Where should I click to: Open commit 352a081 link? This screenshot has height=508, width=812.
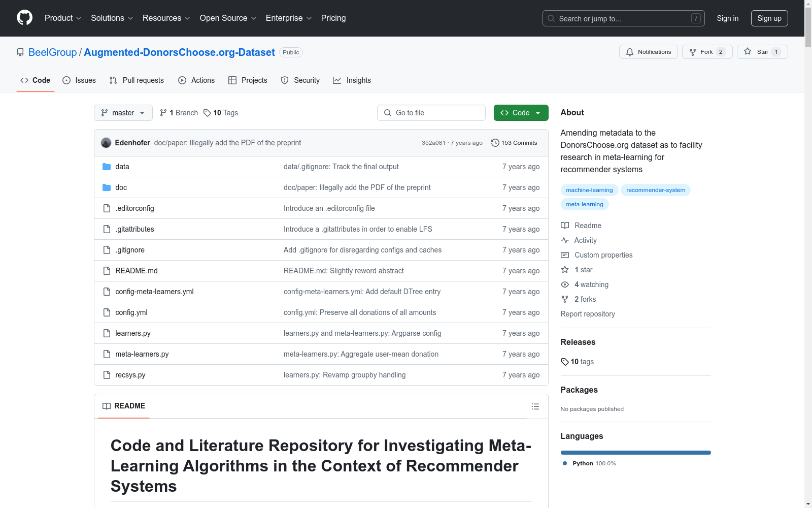(x=433, y=143)
